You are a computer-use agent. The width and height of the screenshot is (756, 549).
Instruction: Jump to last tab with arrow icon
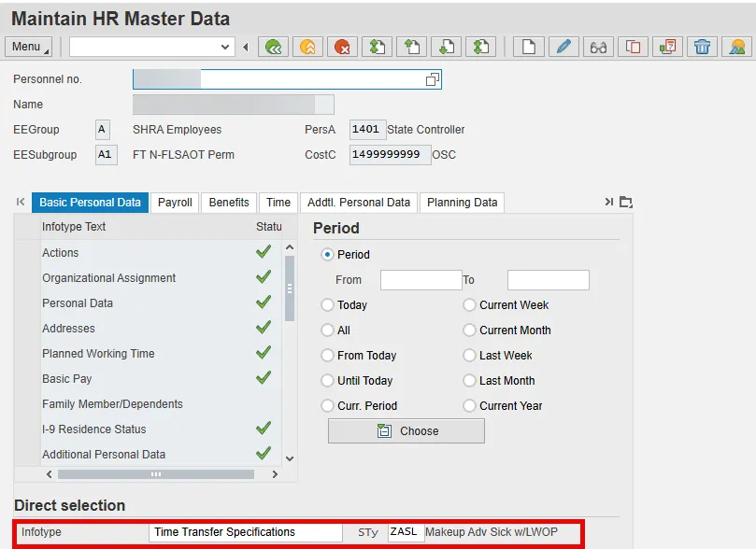(609, 202)
